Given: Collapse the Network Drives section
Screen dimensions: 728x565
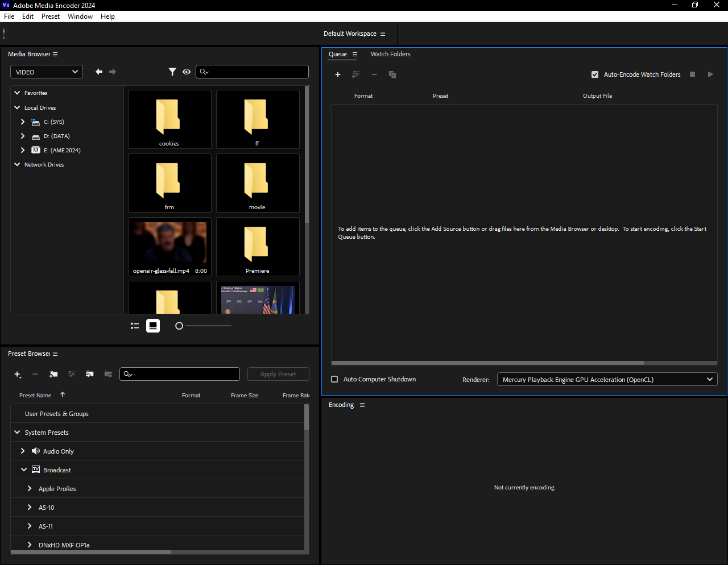Looking at the screenshot, I should click(18, 164).
